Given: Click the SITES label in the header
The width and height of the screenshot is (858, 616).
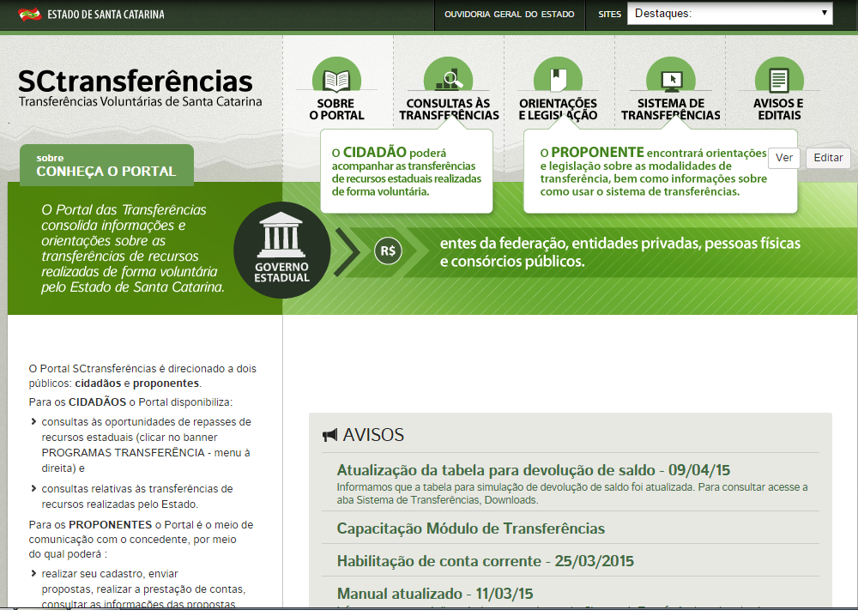Looking at the screenshot, I should (x=609, y=15).
